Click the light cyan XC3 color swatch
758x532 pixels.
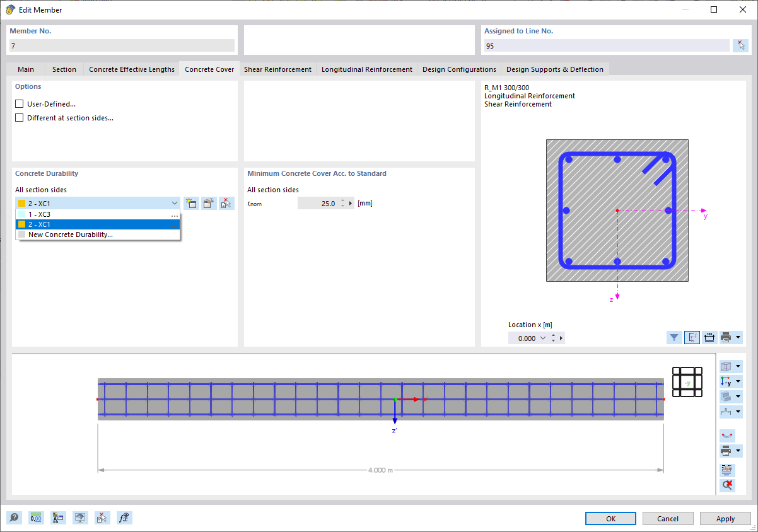click(21, 214)
